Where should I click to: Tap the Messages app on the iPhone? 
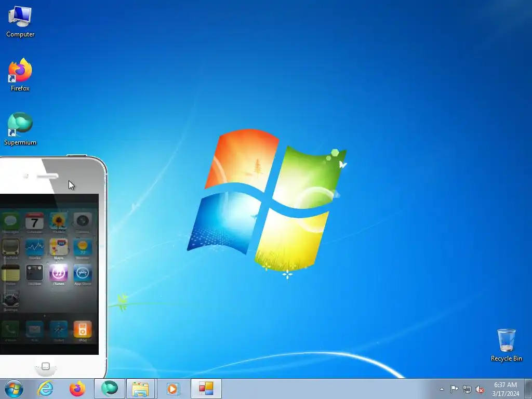point(10,221)
